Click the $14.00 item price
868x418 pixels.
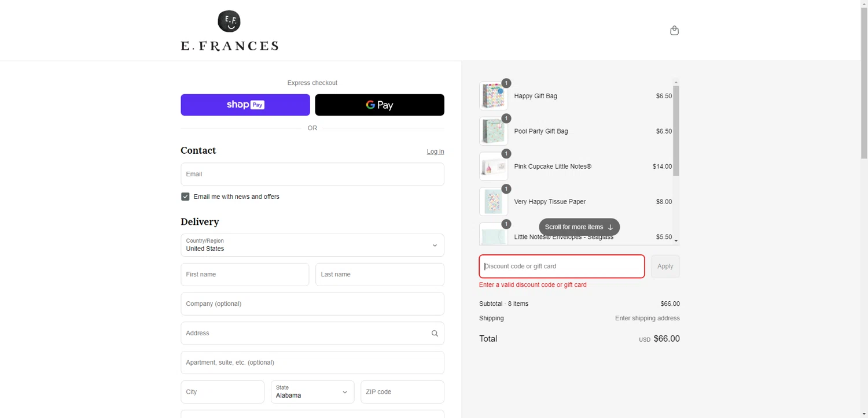click(662, 167)
